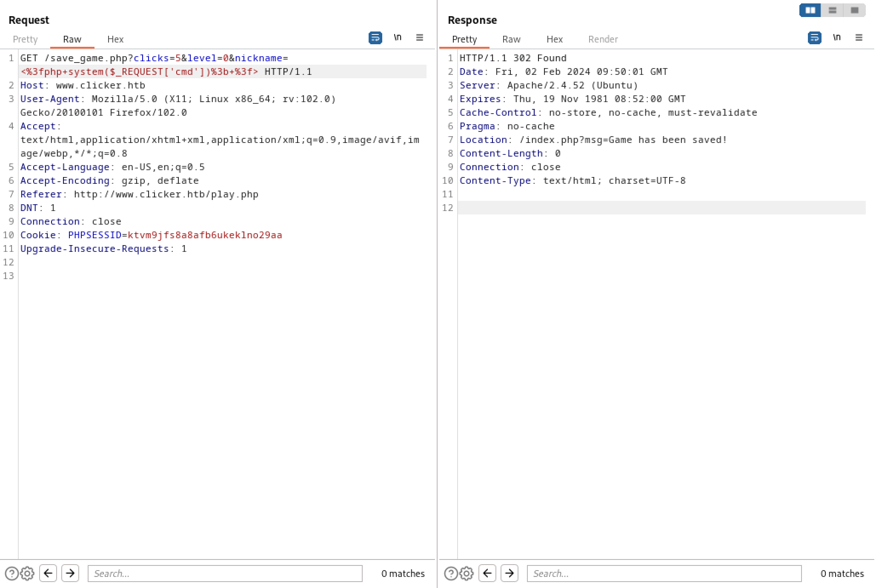This screenshot has height=588, width=876.
Task: Click the Server header Apache value
Action: (573, 85)
